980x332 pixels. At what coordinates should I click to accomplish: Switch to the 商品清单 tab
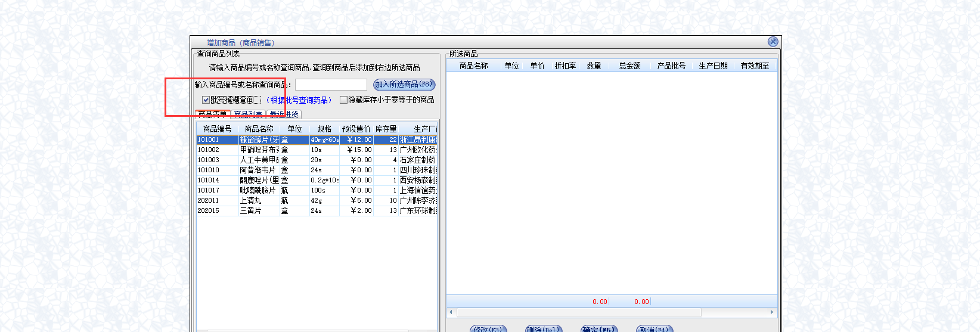point(212,114)
